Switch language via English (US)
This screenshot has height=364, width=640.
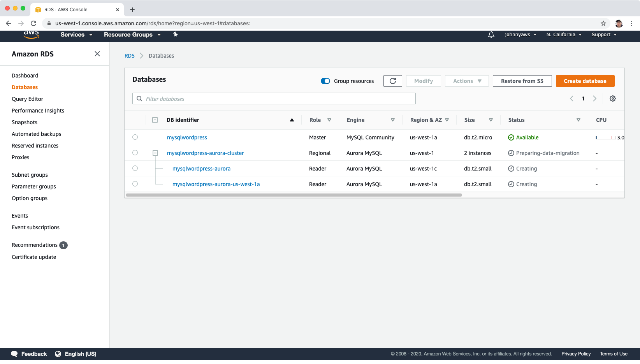click(x=81, y=354)
